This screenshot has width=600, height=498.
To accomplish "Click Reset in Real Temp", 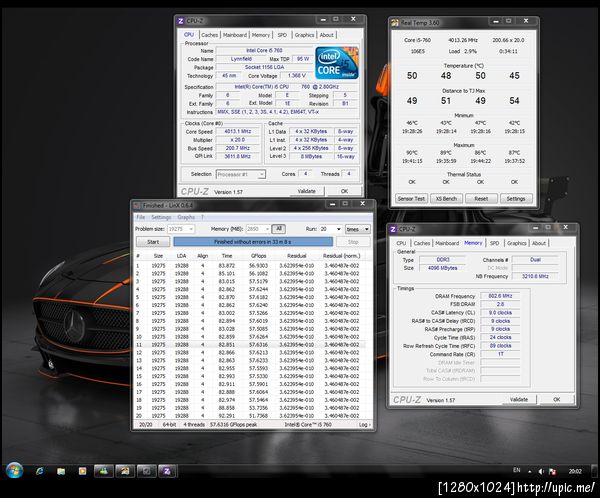I will click(x=481, y=199).
